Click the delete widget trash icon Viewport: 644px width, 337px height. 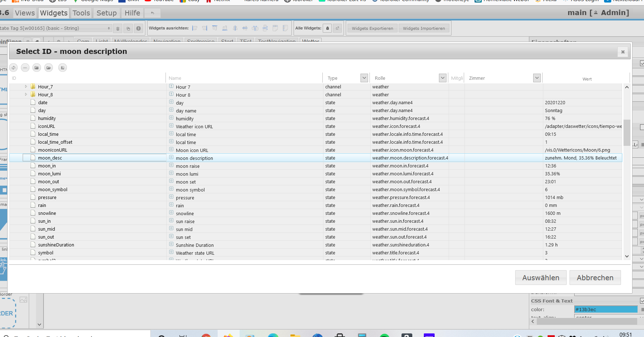(x=118, y=28)
